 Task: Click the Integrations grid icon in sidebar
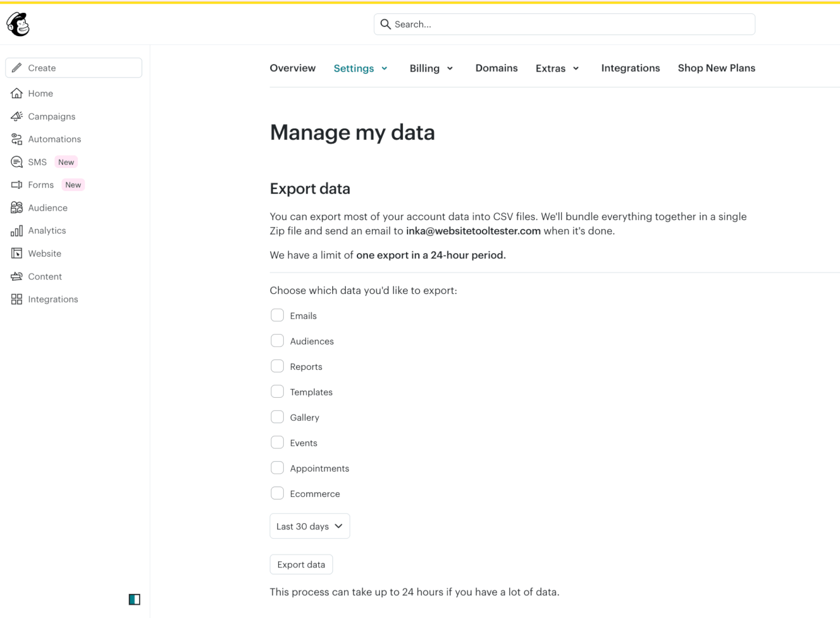pyautogui.click(x=17, y=299)
